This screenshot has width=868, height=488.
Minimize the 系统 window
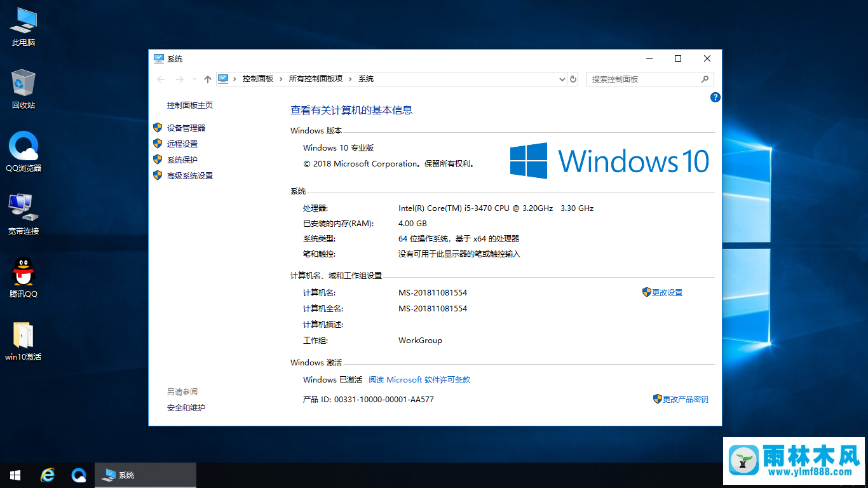coord(649,58)
